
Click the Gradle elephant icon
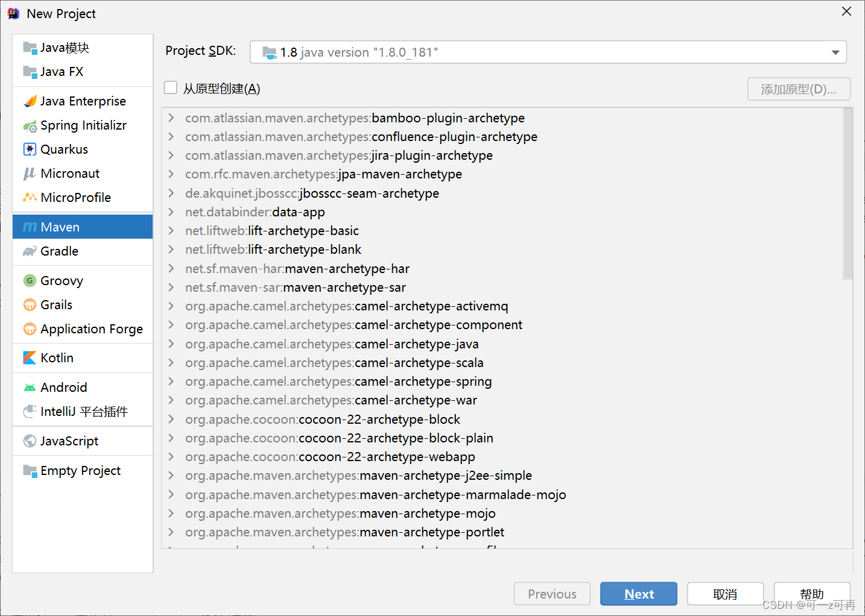pyautogui.click(x=30, y=251)
